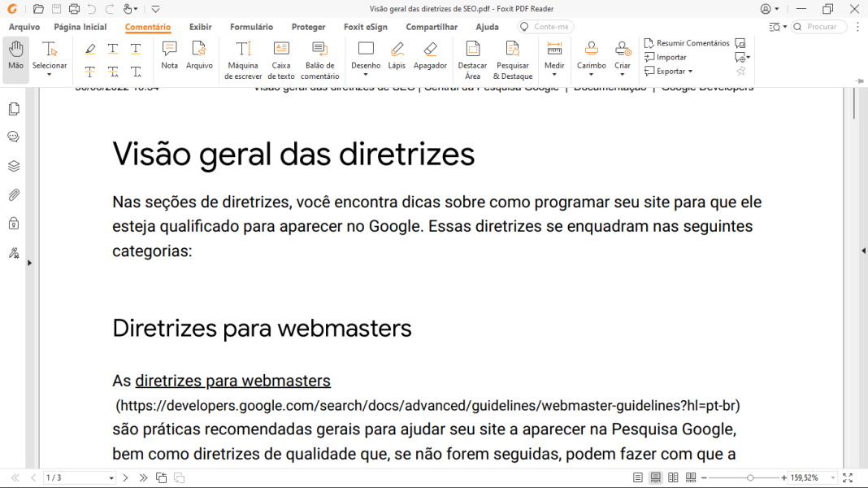This screenshot has width=868, height=488.
Task: Add a sticky Nota comment
Action: point(169,55)
